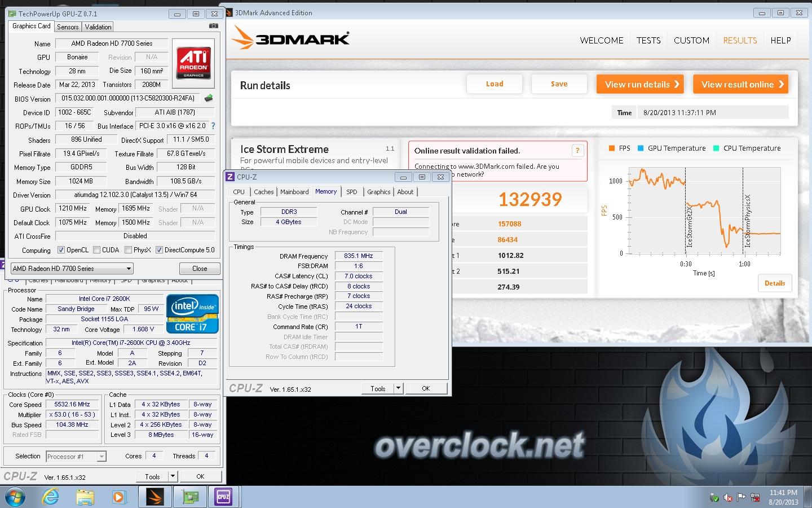The height and width of the screenshot is (508, 812).
Task: Click the 3DMark logo in the header
Action: pos(292,38)
